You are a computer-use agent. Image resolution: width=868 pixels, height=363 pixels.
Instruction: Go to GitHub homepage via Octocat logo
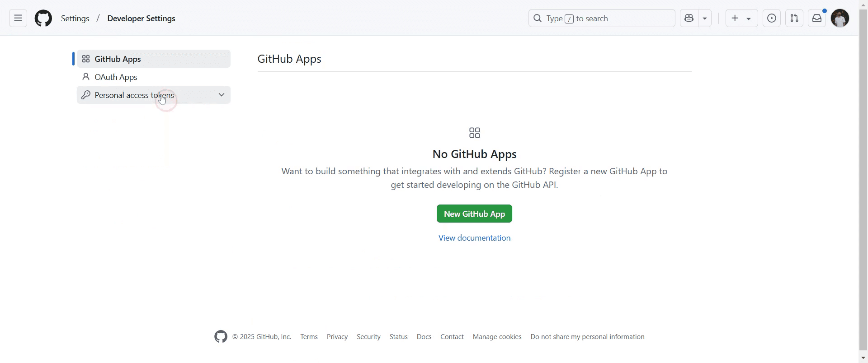point(43,19)
